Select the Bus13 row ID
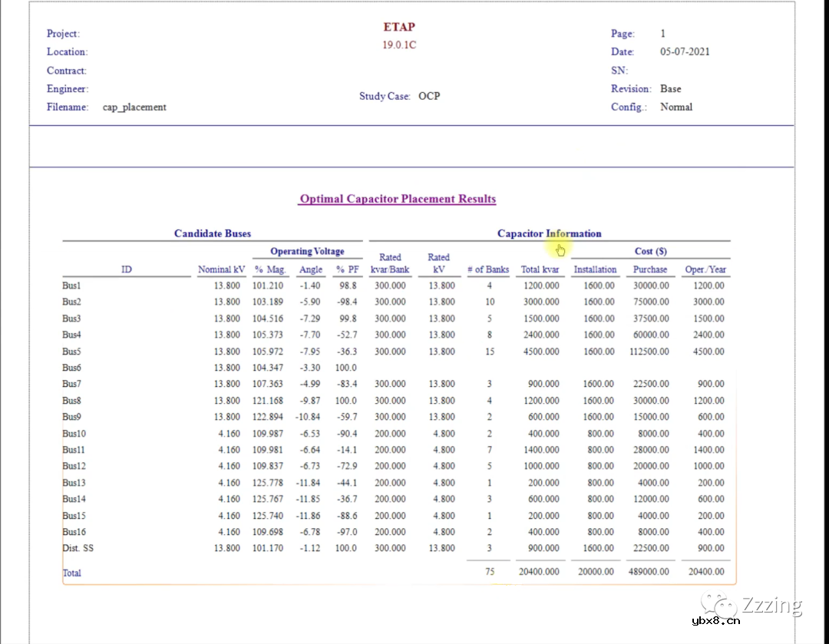The image size is (829, 644). tap(74, 483)
